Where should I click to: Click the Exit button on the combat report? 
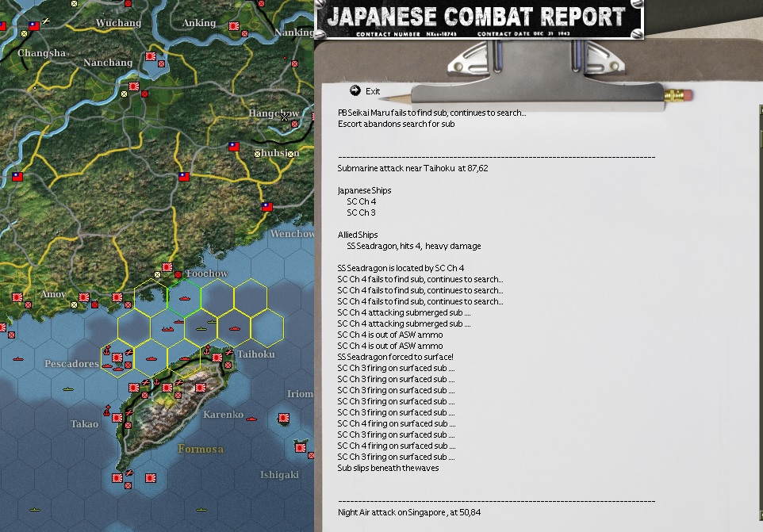click(365, 91)
